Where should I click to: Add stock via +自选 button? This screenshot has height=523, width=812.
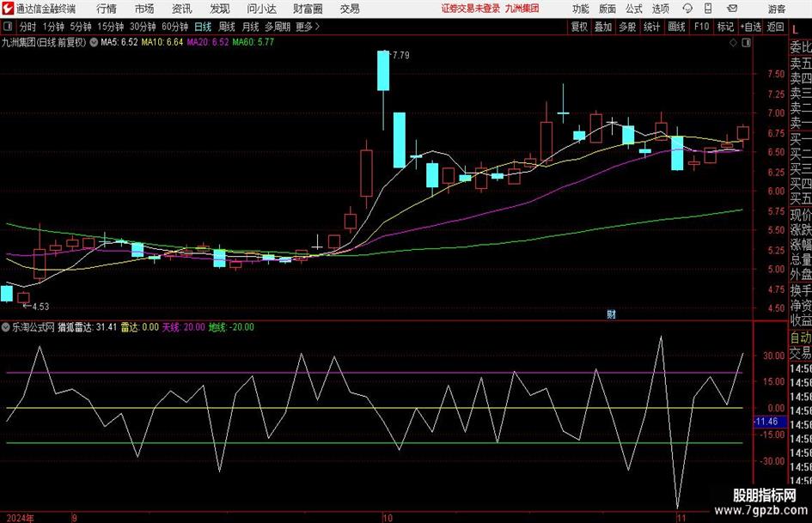pos(750,27)
